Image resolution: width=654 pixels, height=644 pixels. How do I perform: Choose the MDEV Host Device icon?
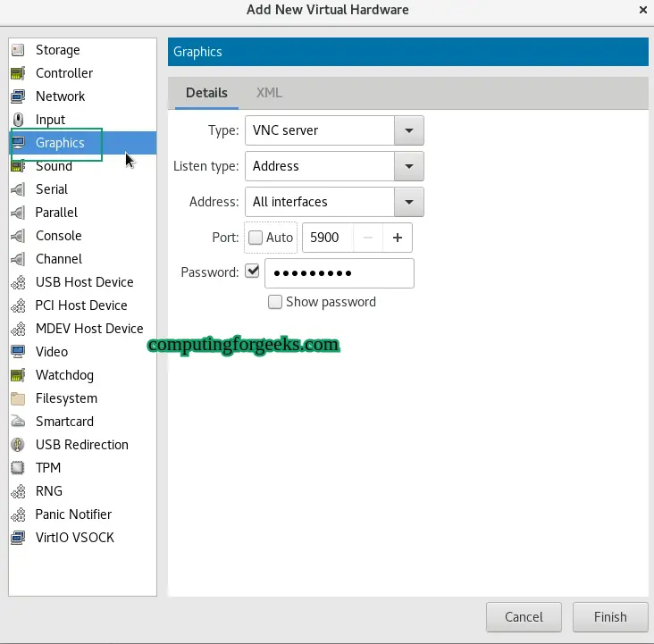(18, 329)
